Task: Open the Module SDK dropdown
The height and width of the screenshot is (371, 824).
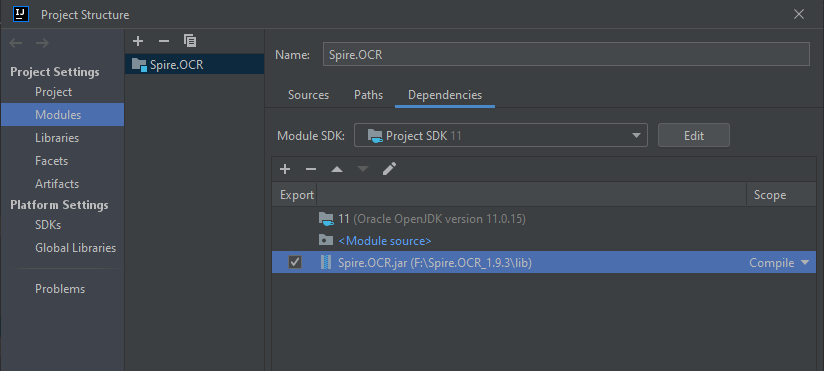Action: (x=501, y=136)
